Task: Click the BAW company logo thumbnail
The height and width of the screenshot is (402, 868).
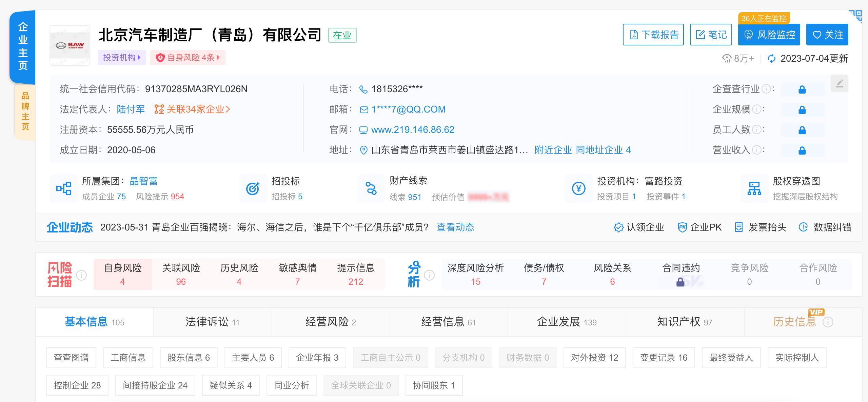Action: point(70,45)
